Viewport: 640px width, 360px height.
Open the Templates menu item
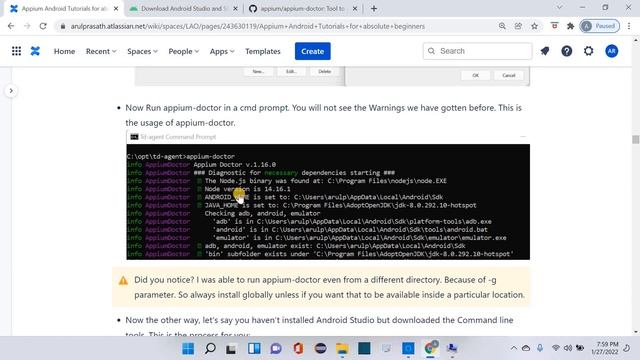263,51
